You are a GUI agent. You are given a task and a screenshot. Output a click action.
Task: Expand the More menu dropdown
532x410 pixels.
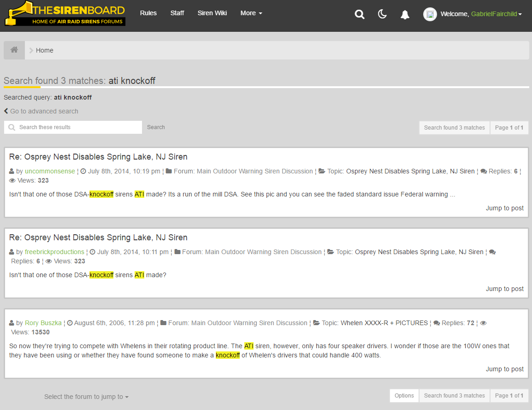coord(251,13)
